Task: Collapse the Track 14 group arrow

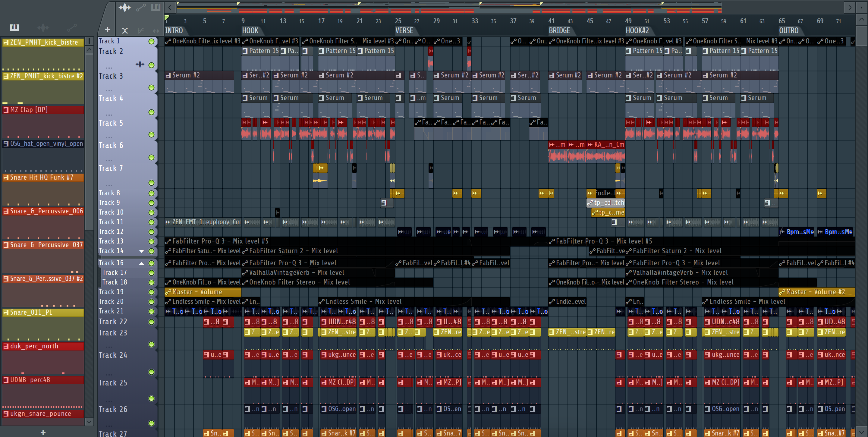Action: [x=142, y=251]
